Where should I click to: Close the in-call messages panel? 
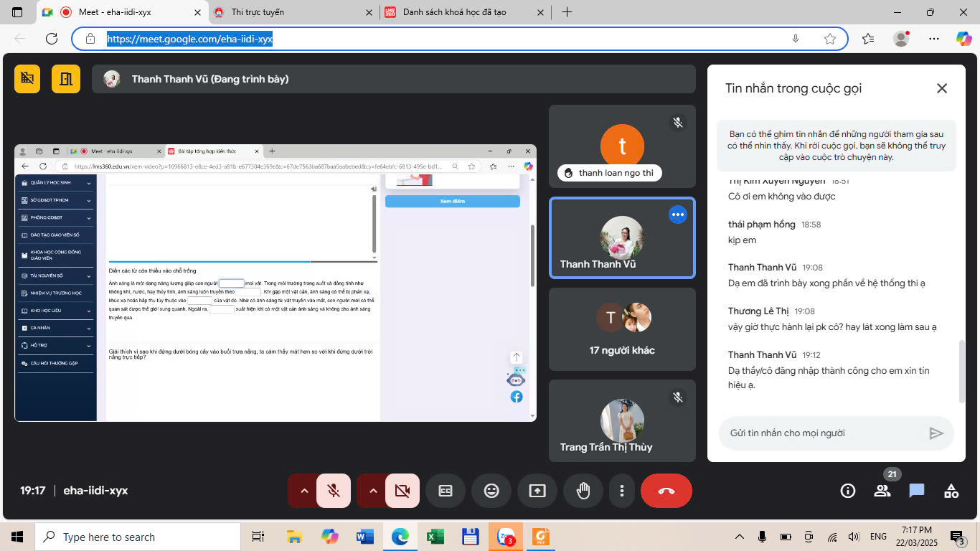[x=942, y=88]
